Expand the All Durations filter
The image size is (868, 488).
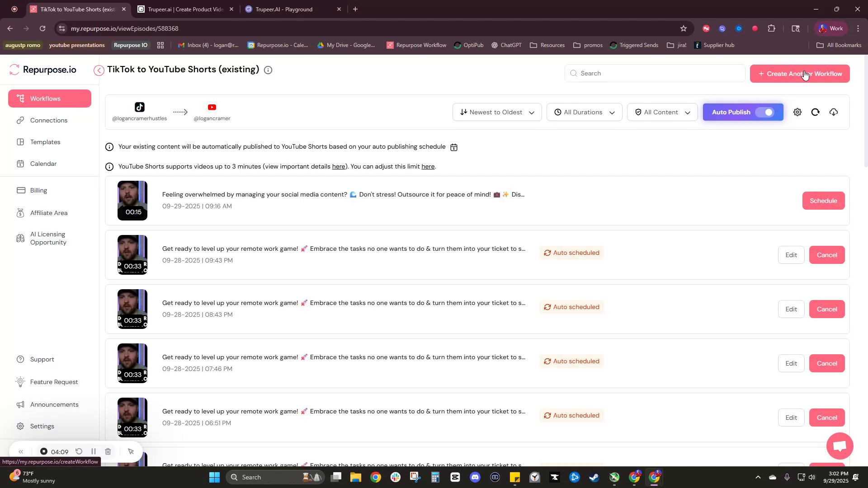coord(584,112)
